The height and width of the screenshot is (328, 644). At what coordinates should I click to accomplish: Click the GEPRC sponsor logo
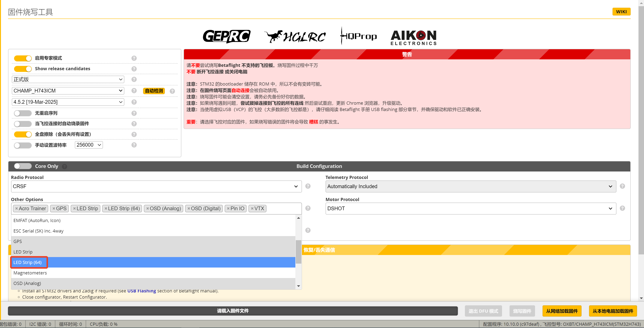(226, 37)
